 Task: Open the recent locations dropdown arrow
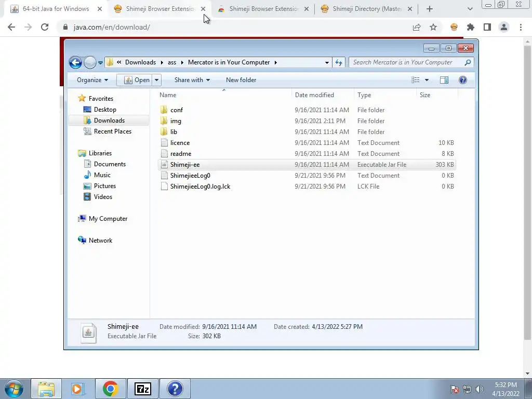pyautogui.click(x=100, y=63)
